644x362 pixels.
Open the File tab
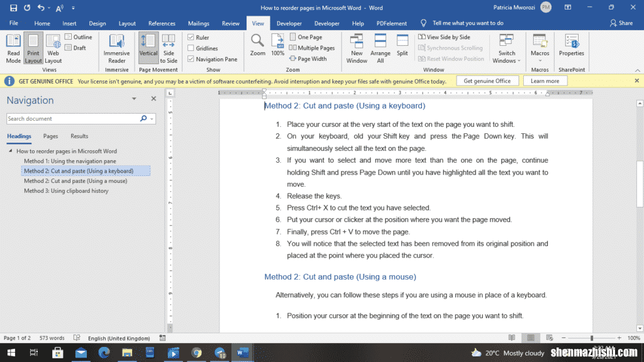(14, 23)
